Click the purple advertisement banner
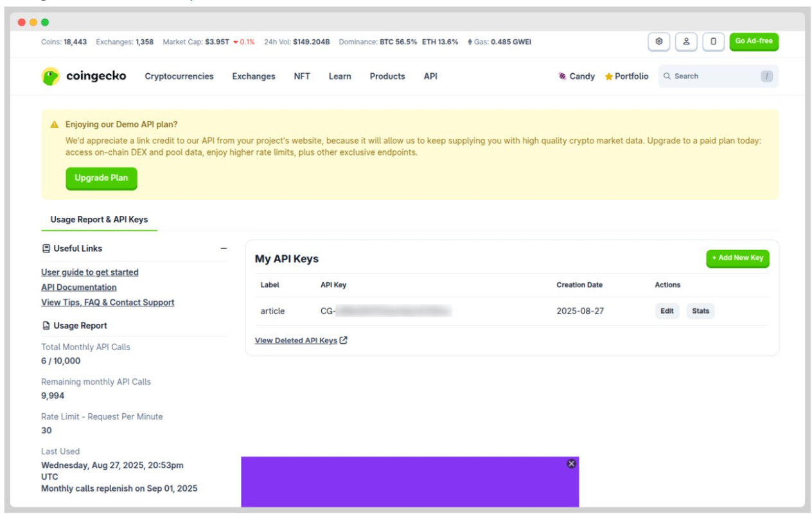Screen dimensions: 812x514 [410, 482]
